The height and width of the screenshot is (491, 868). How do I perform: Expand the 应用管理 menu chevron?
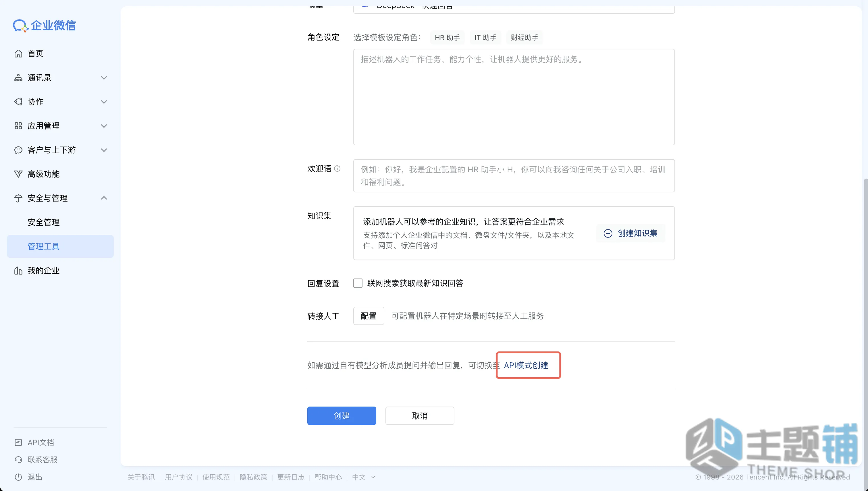click(104, 126)
